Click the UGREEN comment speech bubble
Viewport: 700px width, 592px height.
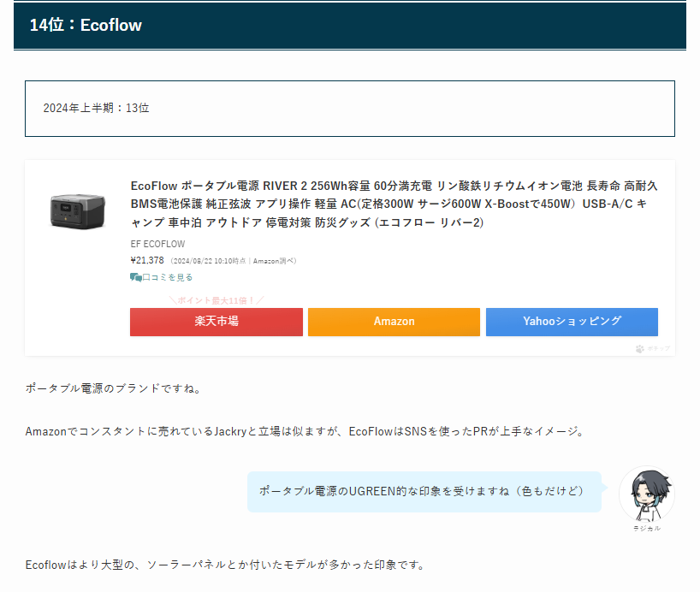(x=424, y=491)
